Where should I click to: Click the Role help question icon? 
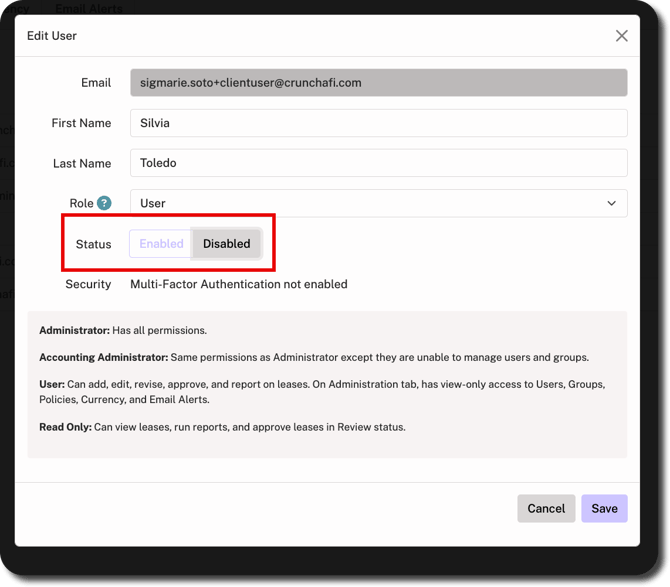[x=104, y=203]
